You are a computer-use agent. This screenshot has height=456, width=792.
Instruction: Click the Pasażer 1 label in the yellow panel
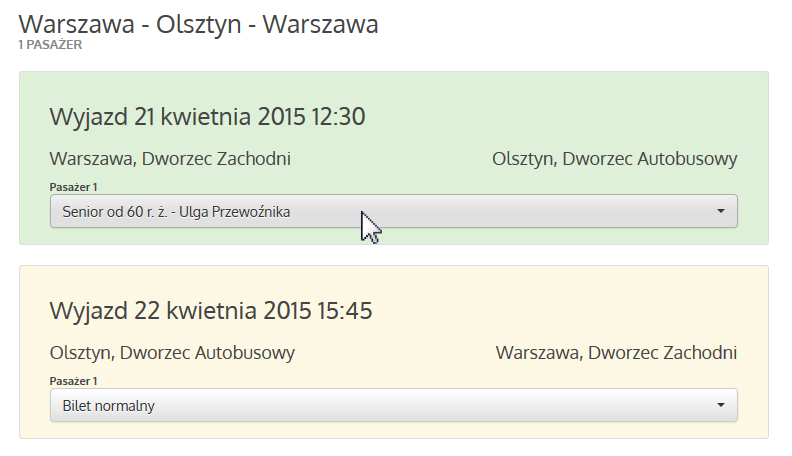pos(73,381)
